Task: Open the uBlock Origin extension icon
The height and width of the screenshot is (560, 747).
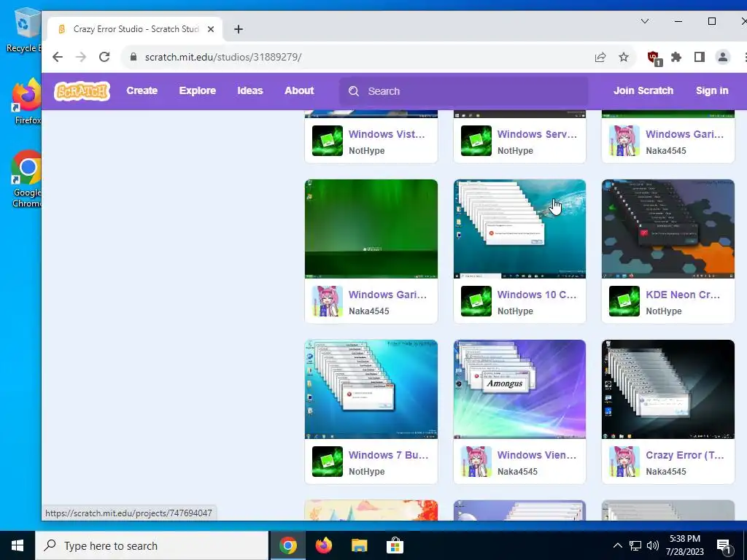Action: 654,58
